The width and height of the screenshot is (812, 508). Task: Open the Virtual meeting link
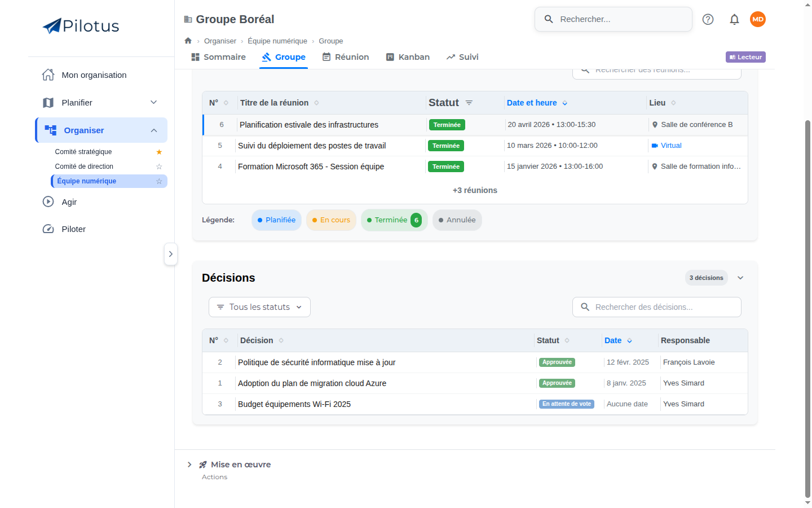(671, 146)
